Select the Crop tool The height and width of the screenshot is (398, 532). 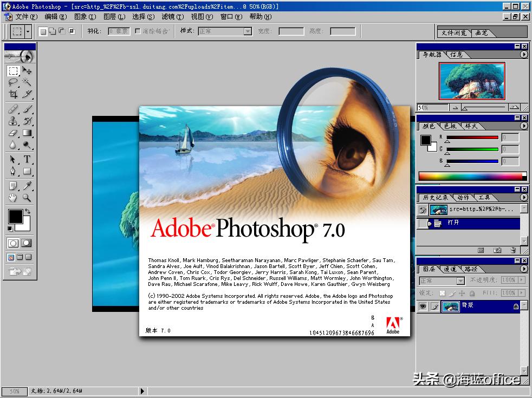(12, 95)
